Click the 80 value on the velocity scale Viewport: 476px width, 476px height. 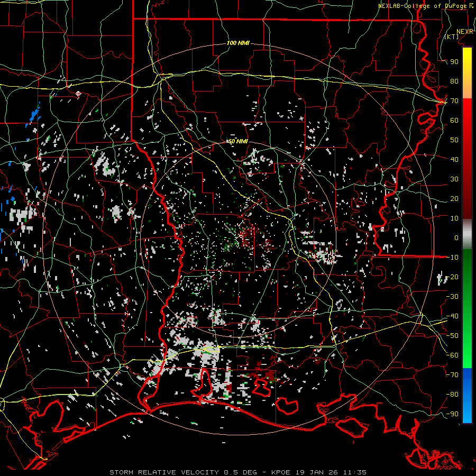pyautogui.click(x=454, y=81)
